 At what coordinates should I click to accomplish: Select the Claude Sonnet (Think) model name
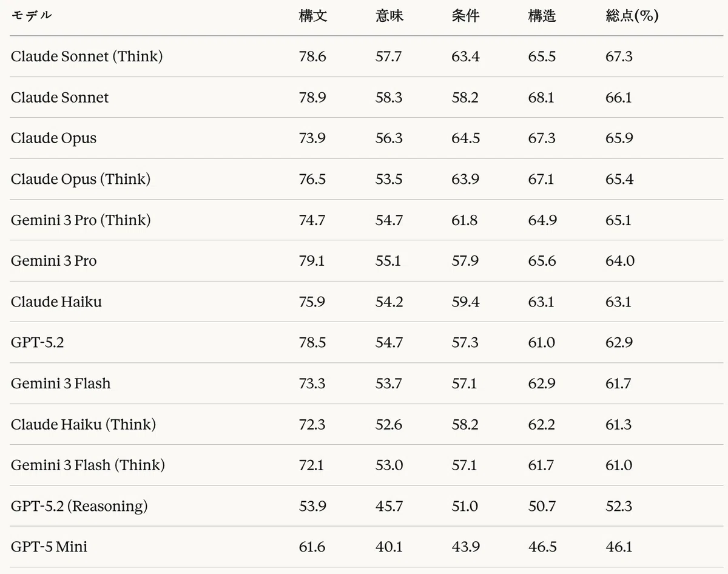(87, 56)
